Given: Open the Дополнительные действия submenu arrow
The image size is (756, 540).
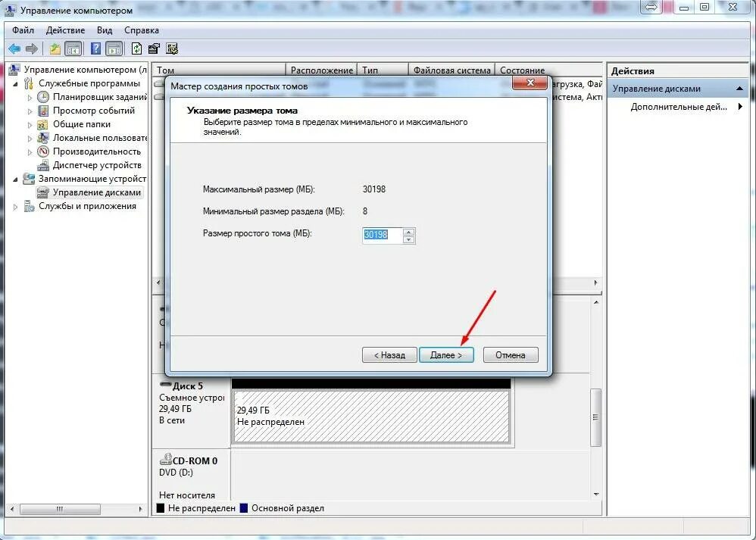Looking at the screenshot, I should point(740,107).
